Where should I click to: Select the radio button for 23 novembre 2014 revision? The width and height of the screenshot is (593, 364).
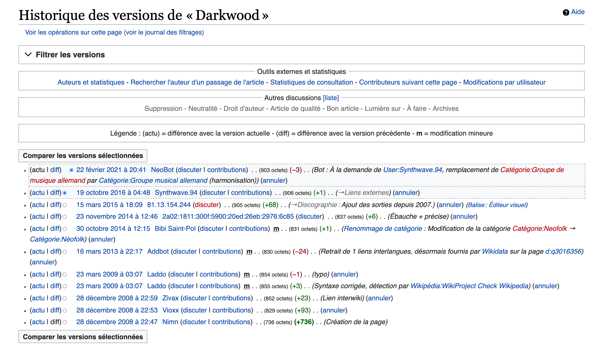pos(65,217)
